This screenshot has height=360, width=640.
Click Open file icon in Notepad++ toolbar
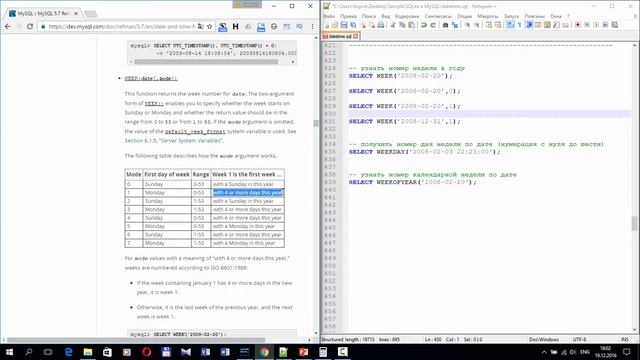click(x=334, y=25)
